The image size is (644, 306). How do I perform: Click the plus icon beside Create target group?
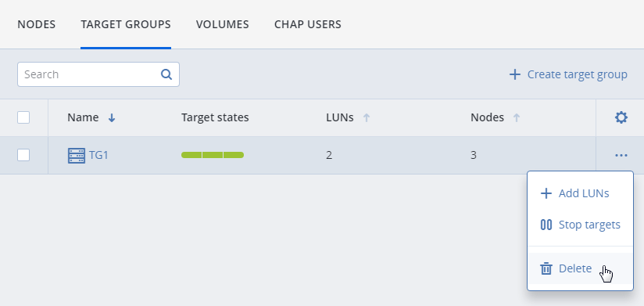point(514,74)
